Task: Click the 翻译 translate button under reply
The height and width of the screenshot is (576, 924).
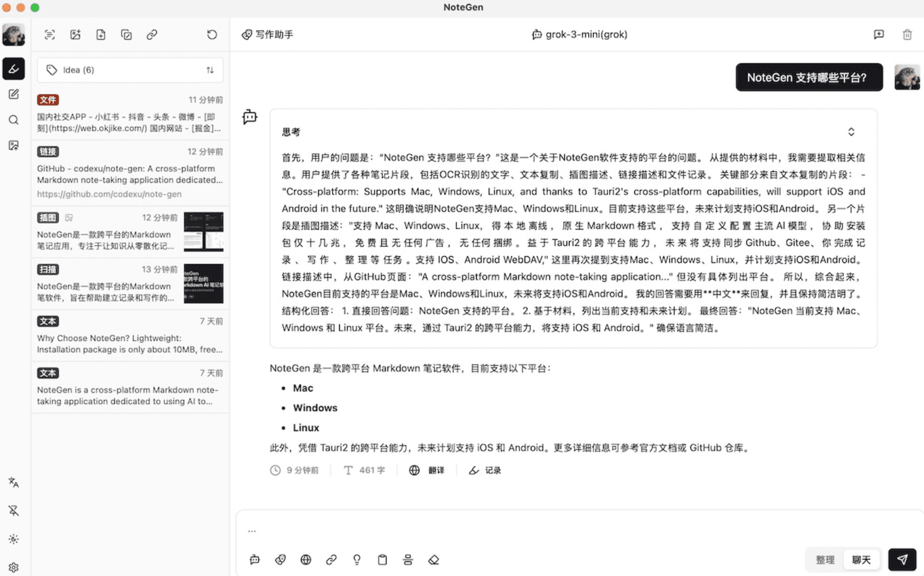Action: [x=427, y=470]
